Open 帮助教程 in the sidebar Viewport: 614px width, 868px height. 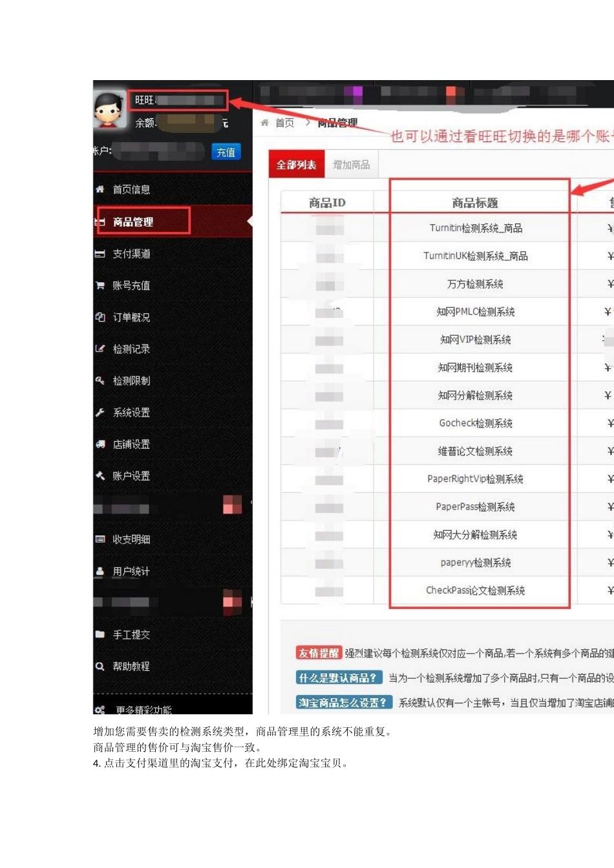coord(131,666)
